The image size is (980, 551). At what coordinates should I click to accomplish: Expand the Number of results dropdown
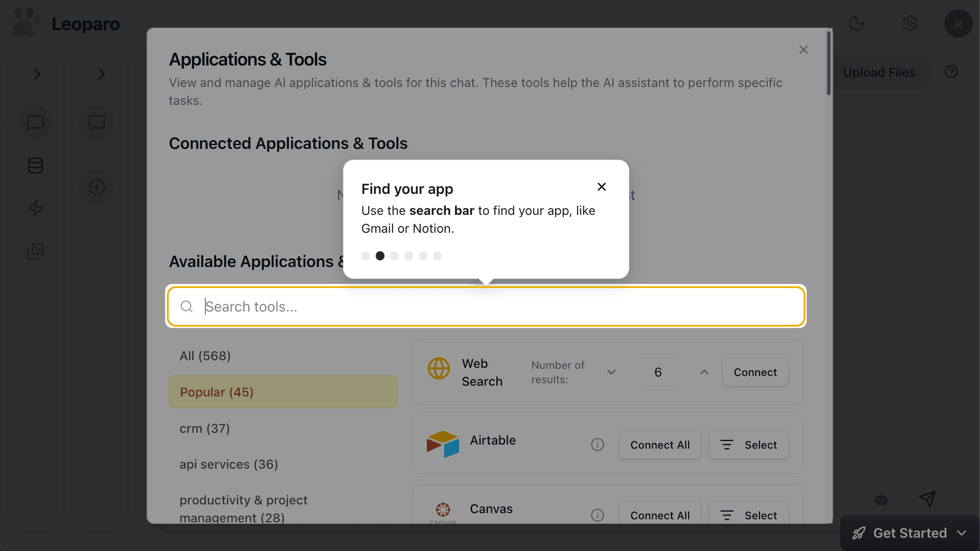[x=611, y=372]
